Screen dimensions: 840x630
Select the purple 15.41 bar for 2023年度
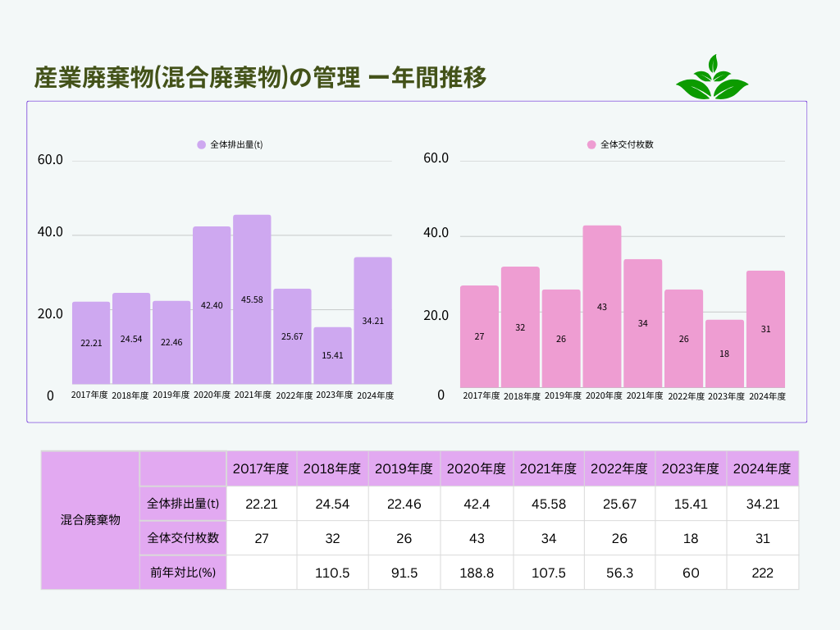pos(332,355)
